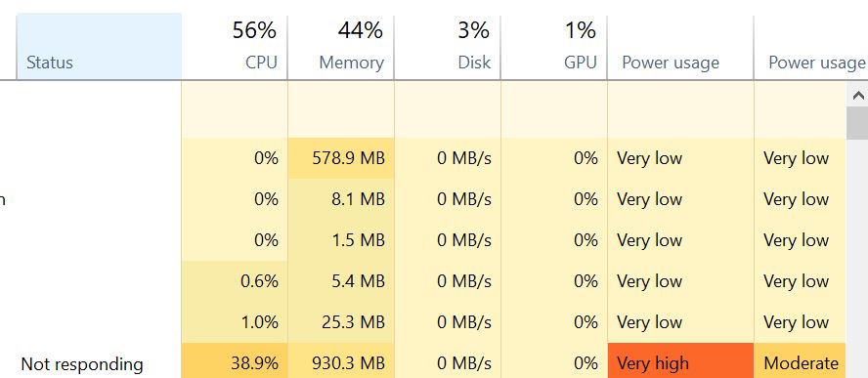Sort by the CPU column header
868x378 pixels.
[235, 47]
